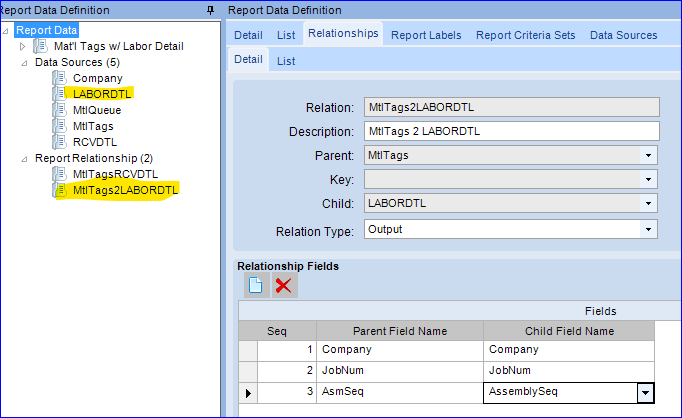Collapse the Data Sources (5) node
The image size is (682, 418).
(x=24, y=63)
